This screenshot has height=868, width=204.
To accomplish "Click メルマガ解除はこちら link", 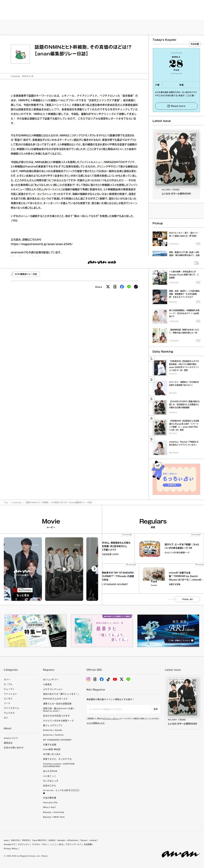I will coord(95,723).
